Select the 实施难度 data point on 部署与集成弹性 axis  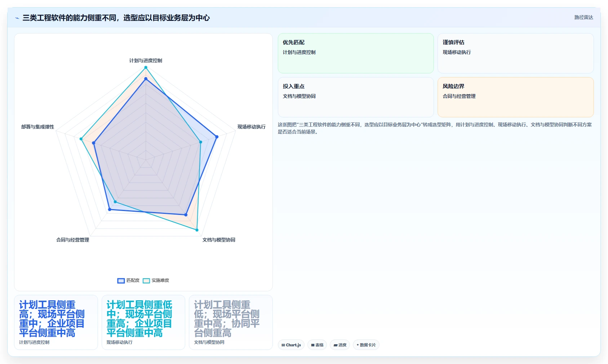coord(81,139)
